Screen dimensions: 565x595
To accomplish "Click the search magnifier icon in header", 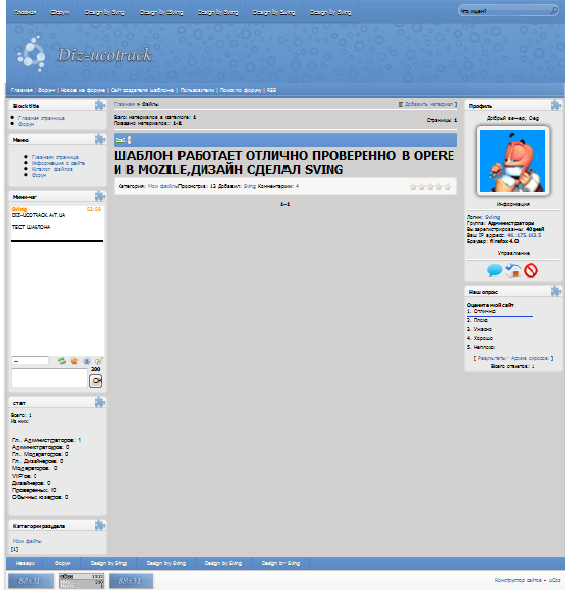I will coord(554,11).
